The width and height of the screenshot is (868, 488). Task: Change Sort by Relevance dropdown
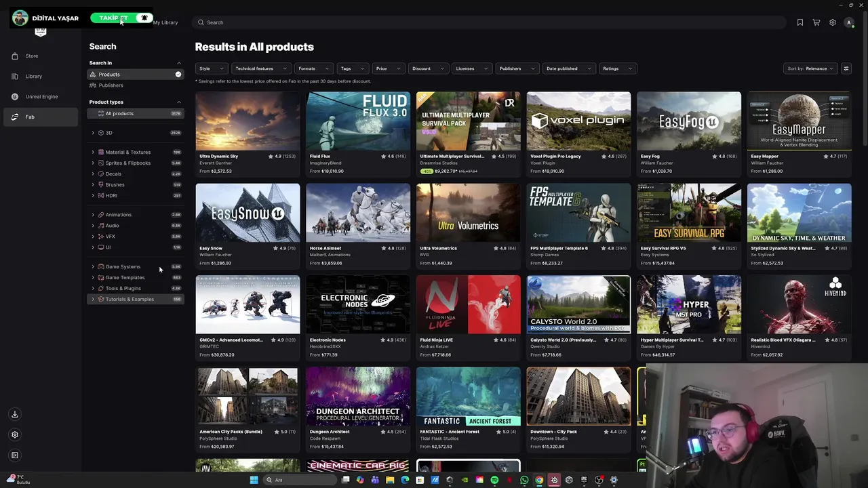[811, 68]
